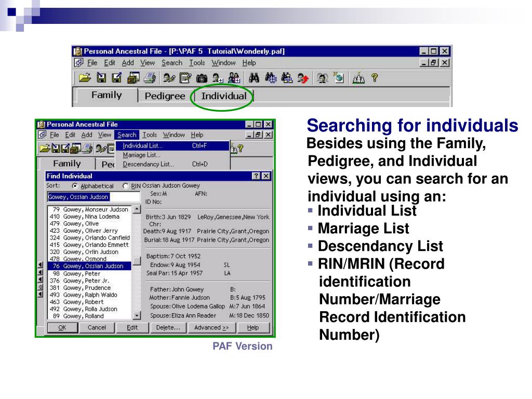Select list row '381 Gowey, Prudence'
532x399 pixels.
pyautogui.click(x=89, y=288)
